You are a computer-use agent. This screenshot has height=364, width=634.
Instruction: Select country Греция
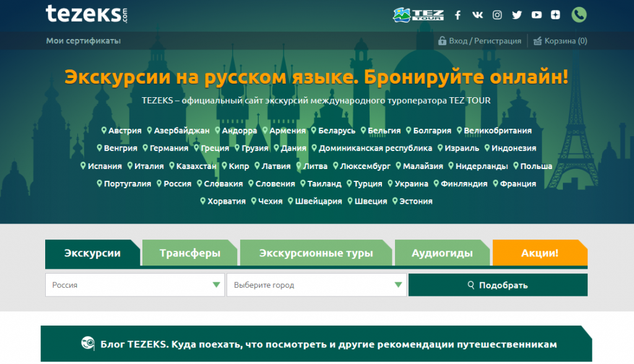(215, 148)
